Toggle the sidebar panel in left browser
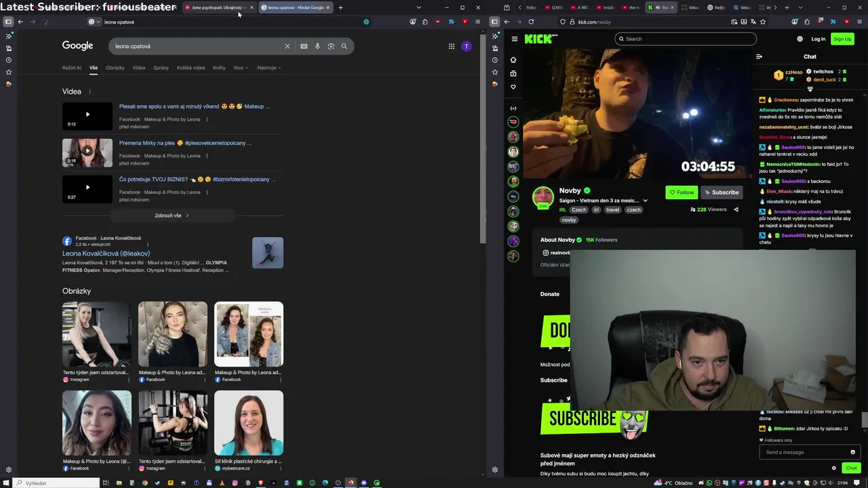This screenshot has height=488, width=868. 8,22
